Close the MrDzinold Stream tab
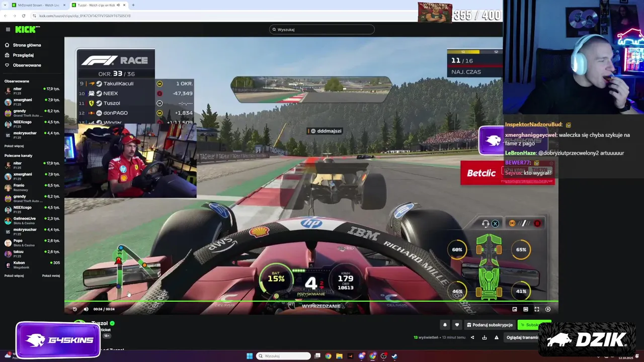 coord(63,5)
